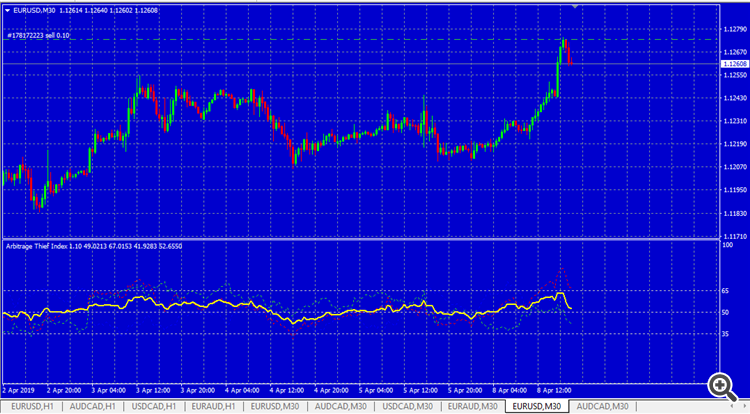Click the 1.11830 price axis label
This screenshot has width=750, height=414.
(735, 213)
